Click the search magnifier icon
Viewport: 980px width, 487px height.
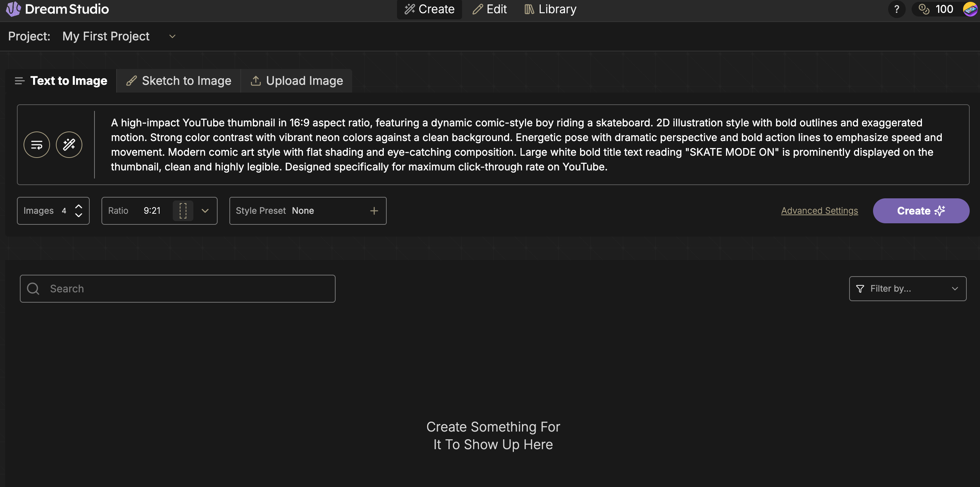click(x=33, y=289)
